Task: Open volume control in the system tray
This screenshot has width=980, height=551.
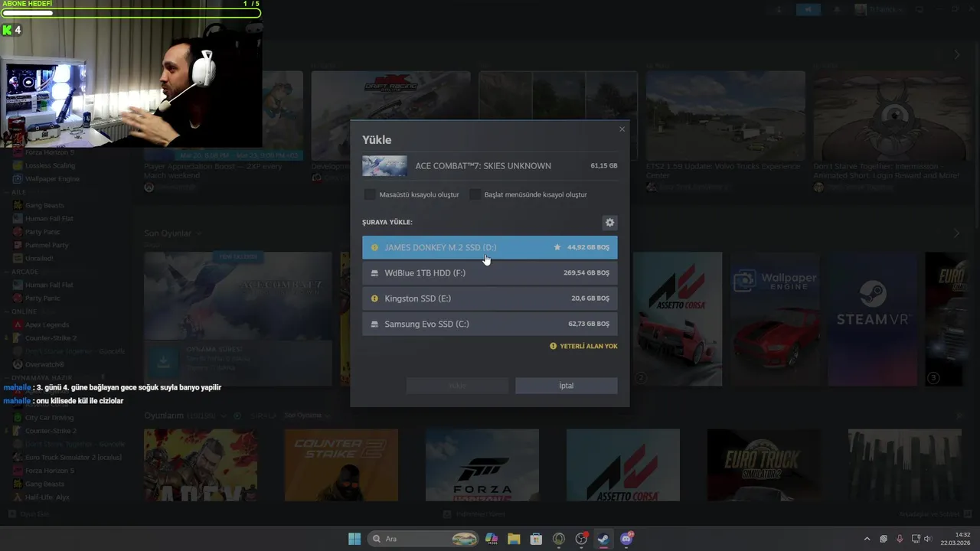Action: [x=927, y=539]
